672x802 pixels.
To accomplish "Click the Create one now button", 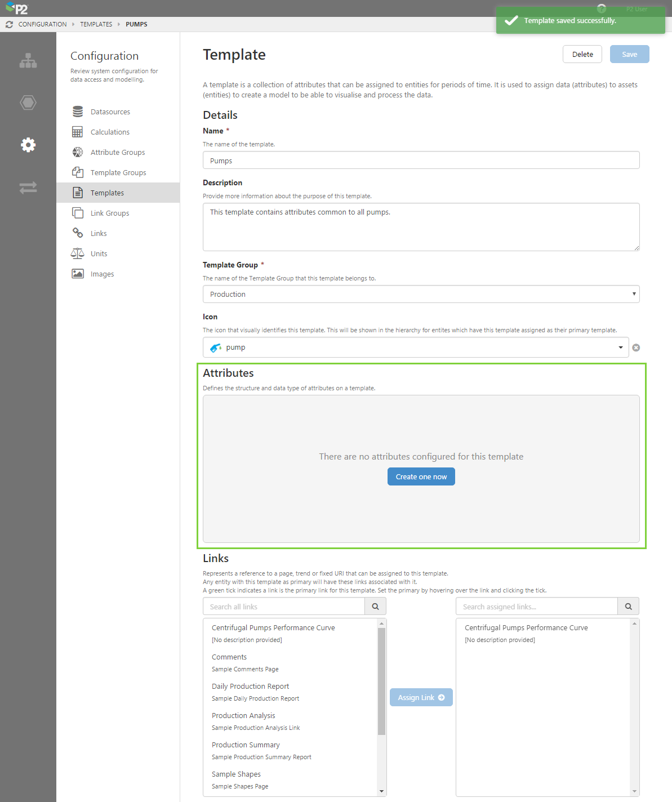I will pyautogui.click(x=421, y=476).
